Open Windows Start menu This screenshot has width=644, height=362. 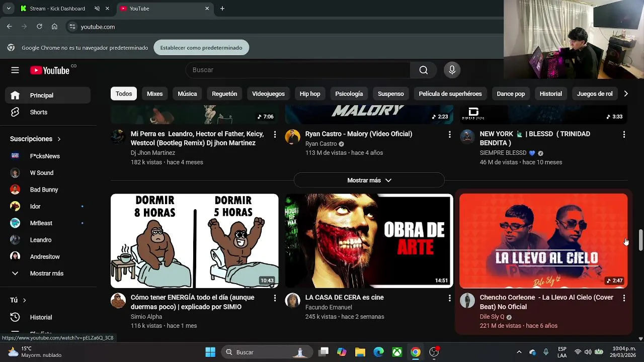[x=210, y=352]
